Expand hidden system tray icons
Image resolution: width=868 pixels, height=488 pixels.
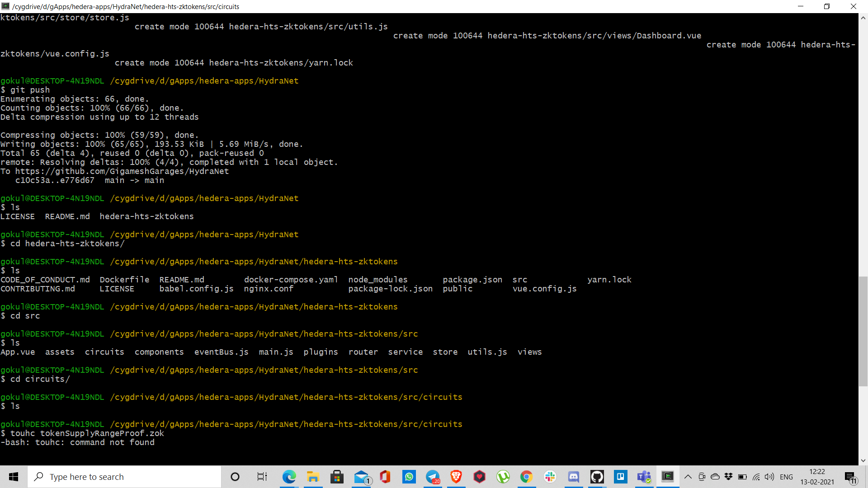[688, 477]
